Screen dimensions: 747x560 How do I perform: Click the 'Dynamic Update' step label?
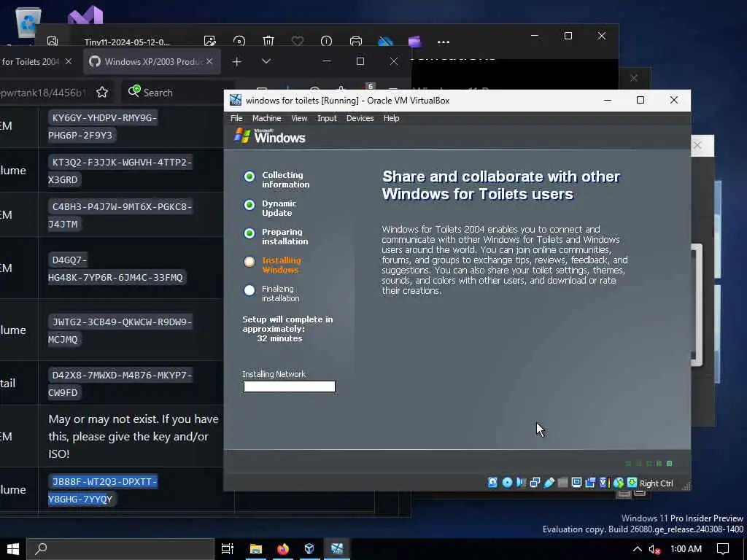pos(279,208)
